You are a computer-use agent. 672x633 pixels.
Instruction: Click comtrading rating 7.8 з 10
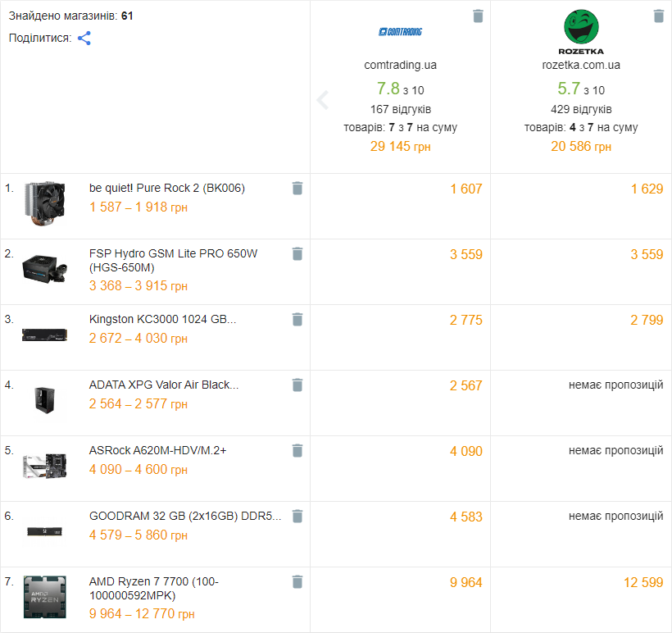400,89
